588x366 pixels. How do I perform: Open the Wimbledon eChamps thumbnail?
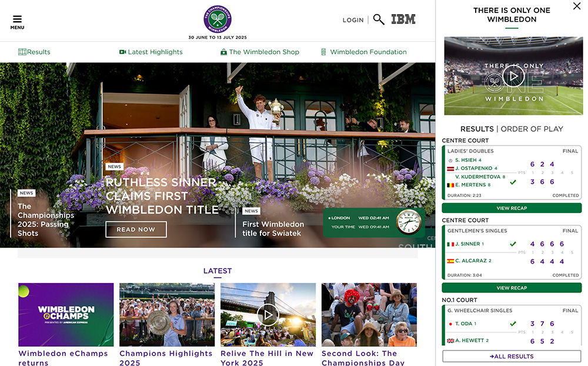(x=66, y=315)
